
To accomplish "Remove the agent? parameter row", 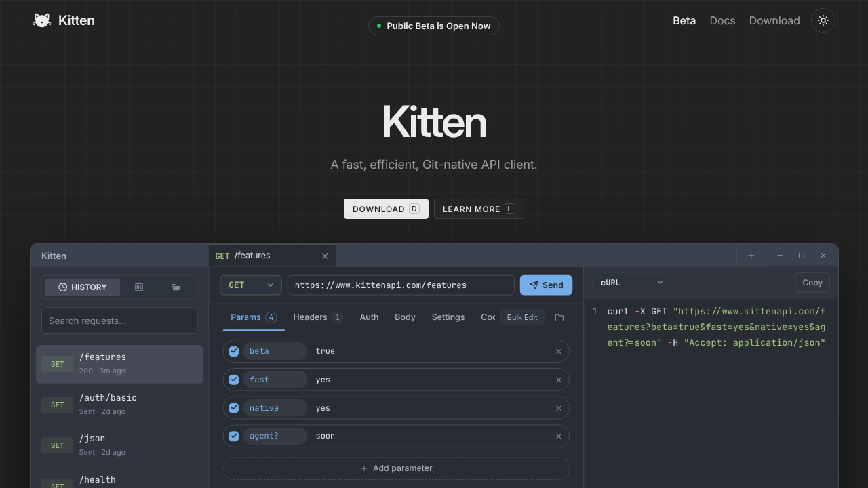I will [559, 436].
